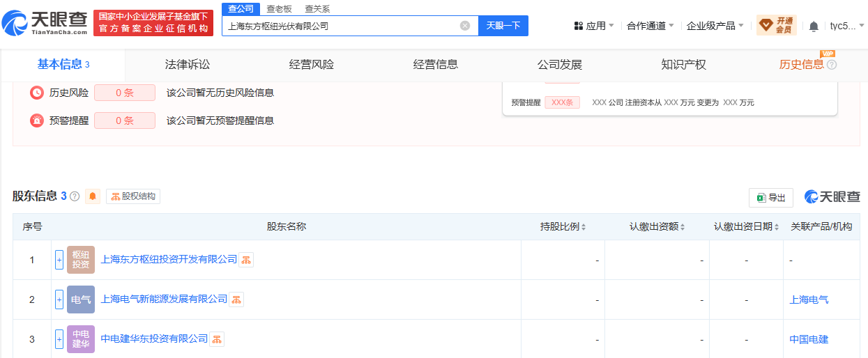Open equity structure icon for 中电建华东投资有限公司
The image size is (868, 358).
[217, 339]
